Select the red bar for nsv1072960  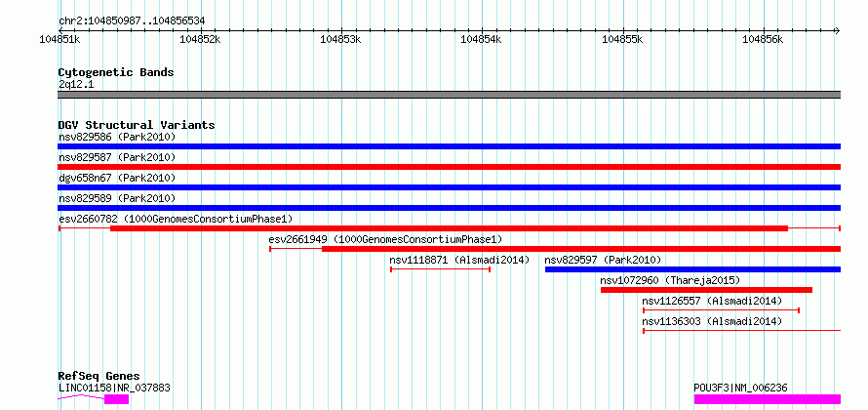(706, 290)
